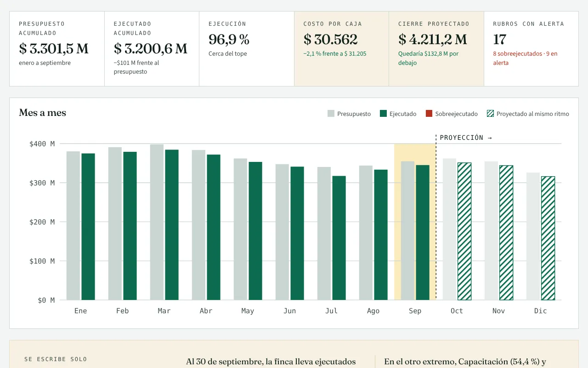Click the Feb budget gray bar
588x368 pixels.
click(115, 224)
